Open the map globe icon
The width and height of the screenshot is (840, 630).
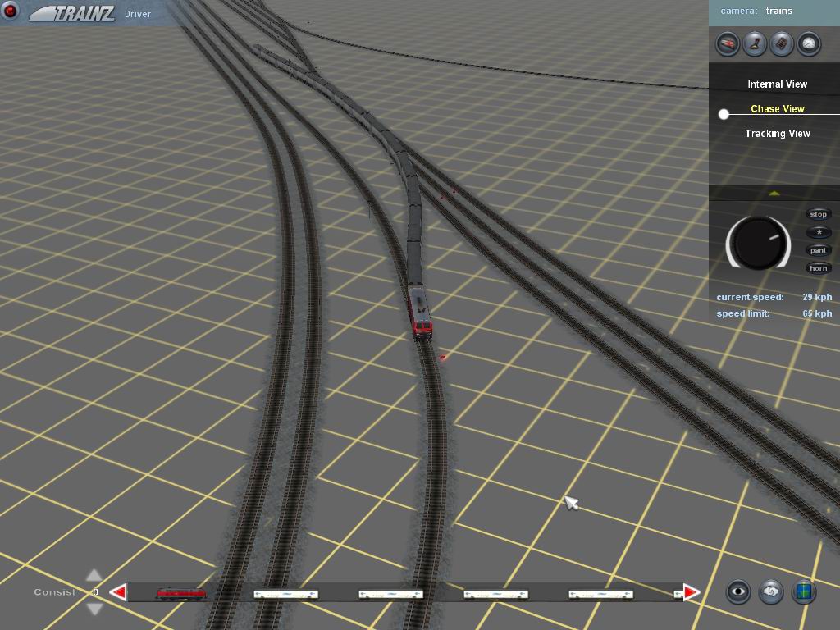pyautogui.click(x=803, y=591)
